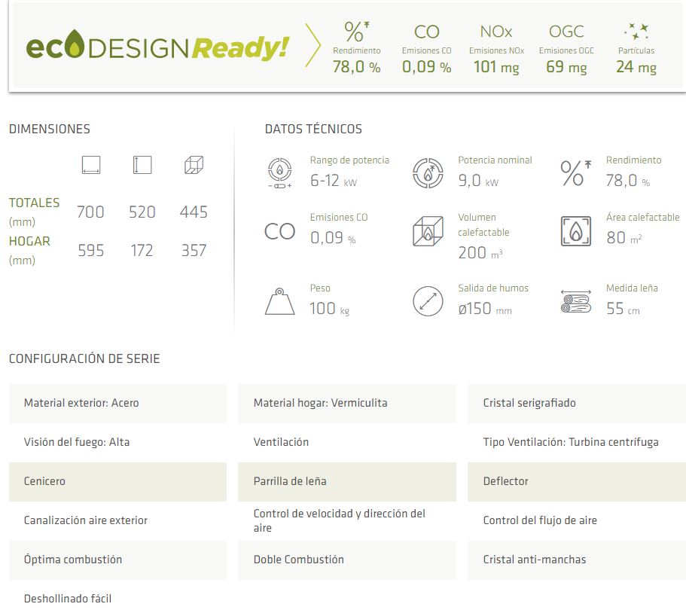Click the Partículas stars icon in the banner
The width and height of the screenshot is (686, 616).
point(636,31)
